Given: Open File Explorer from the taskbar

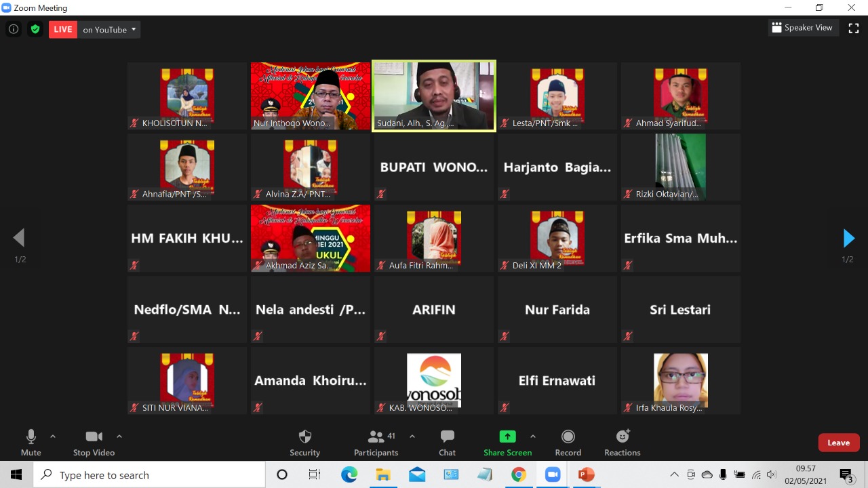Looking at the screenshot, I should pos(383,475).
